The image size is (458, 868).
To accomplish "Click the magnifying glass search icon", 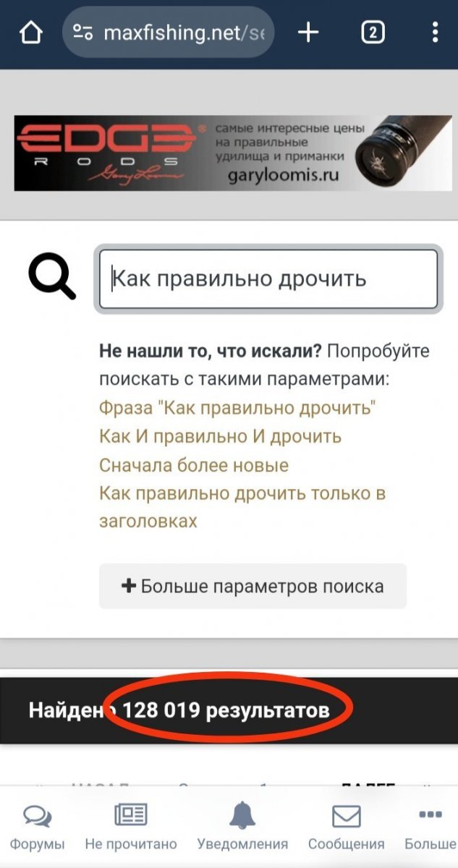I will click(51, 277).
